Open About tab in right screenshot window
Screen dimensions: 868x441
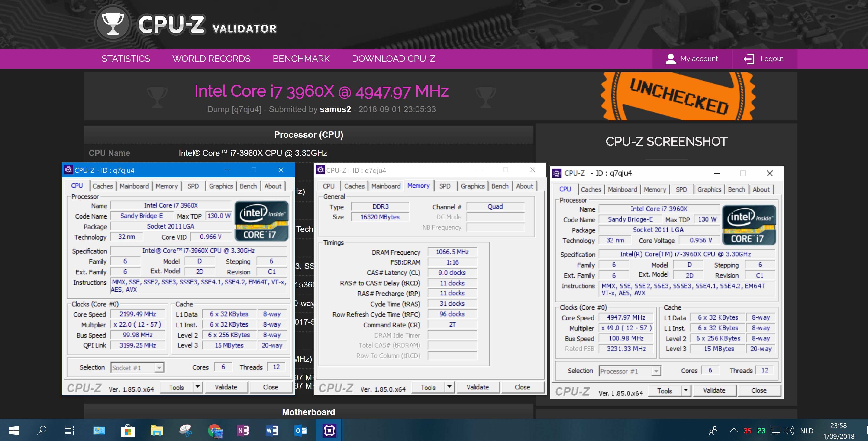pos(761,189)
